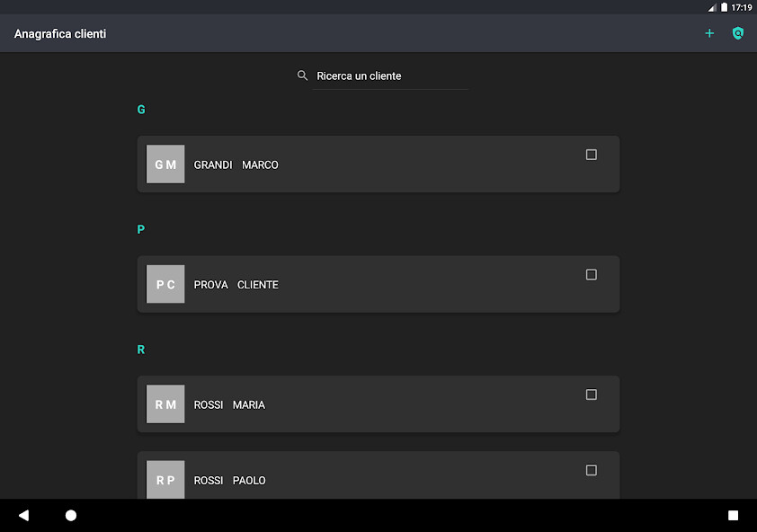Tap the G section header letter
Viewport: 757px width, 532px height.
pyautogui.click(x=141, y=109)
